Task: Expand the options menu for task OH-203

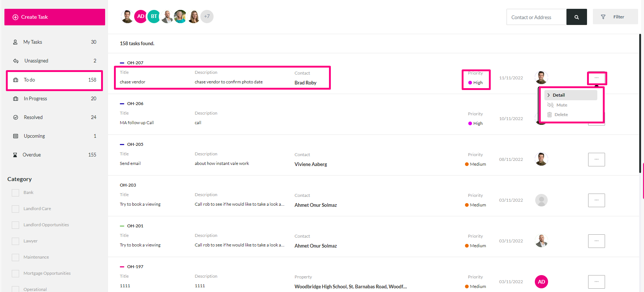Action: pyautogui.click(x=597, y=200)
